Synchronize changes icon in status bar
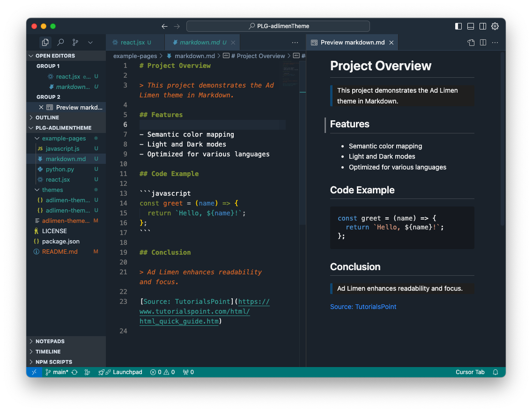This screenshot has height=412, width=532. point(74,372)
